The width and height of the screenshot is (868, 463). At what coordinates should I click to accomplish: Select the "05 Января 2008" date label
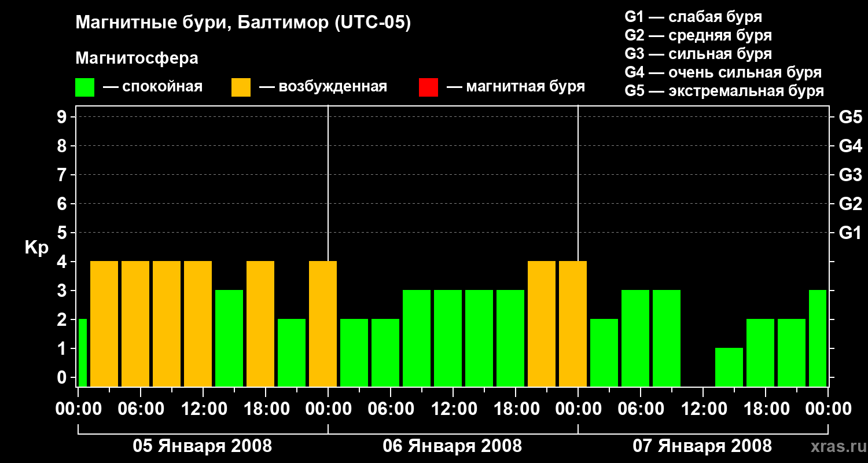coord(202,446)
